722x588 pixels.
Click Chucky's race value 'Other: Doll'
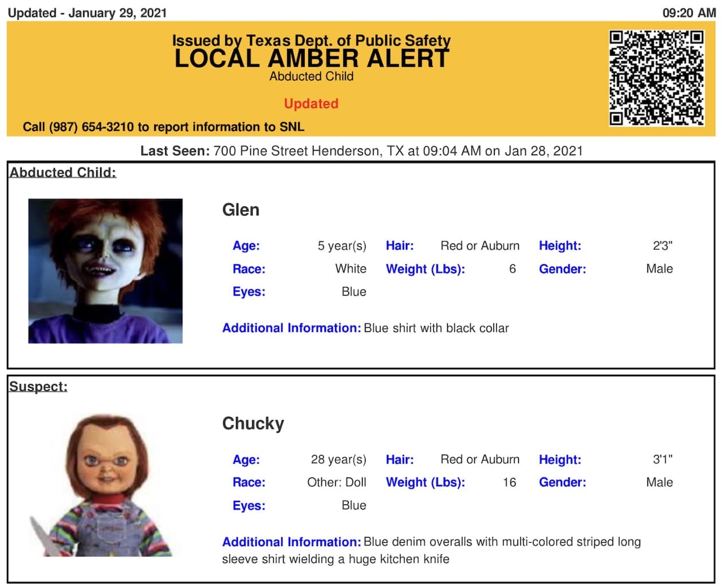coord(337,483)
